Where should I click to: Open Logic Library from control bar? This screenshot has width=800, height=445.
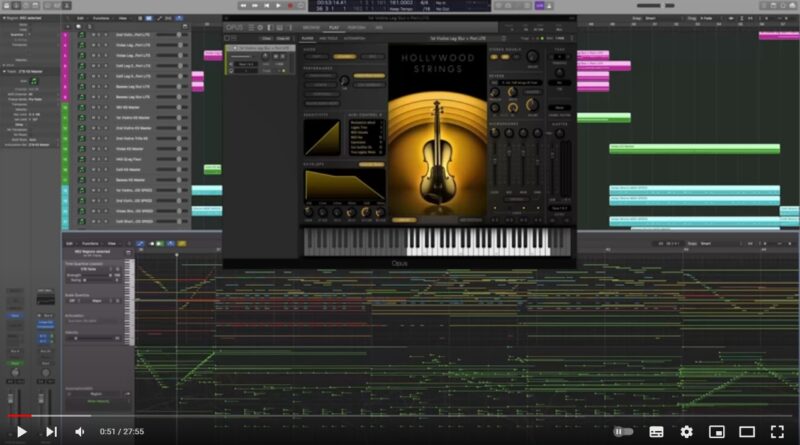coord(7,6)
